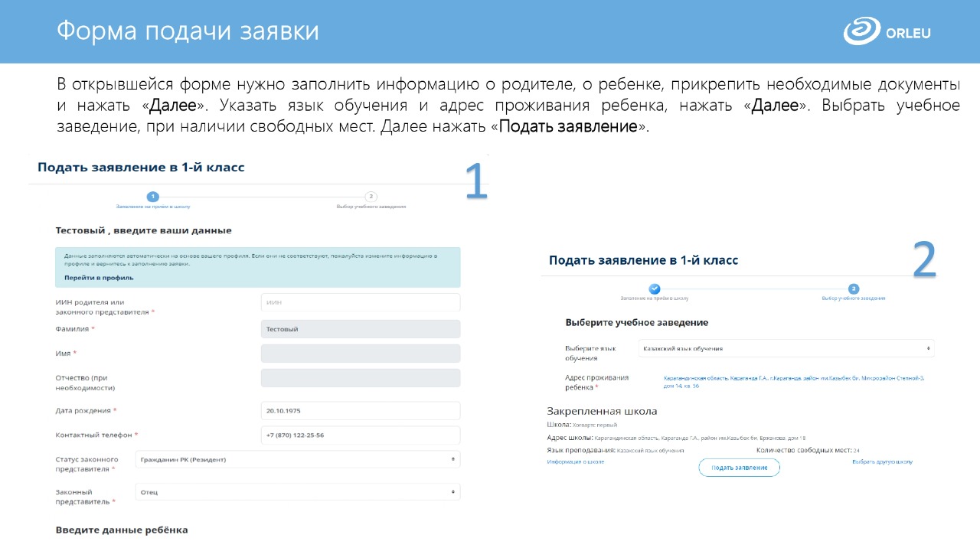Click the Контактный телефон field
The width and height of the screenshot is (980, 551).
point(360,435)
